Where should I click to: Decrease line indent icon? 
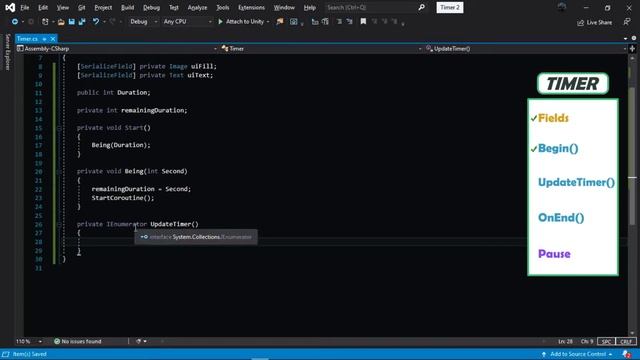(339, 22)
